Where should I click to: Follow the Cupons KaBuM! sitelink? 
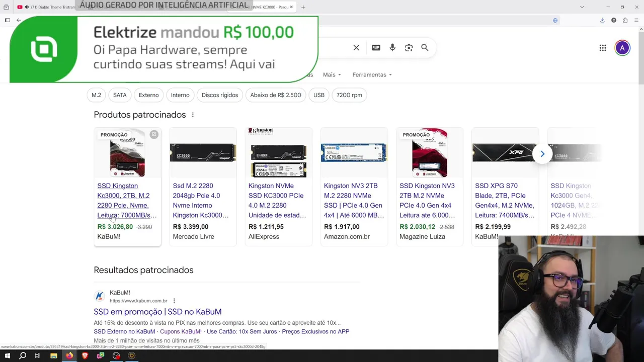tap(181, 332)
